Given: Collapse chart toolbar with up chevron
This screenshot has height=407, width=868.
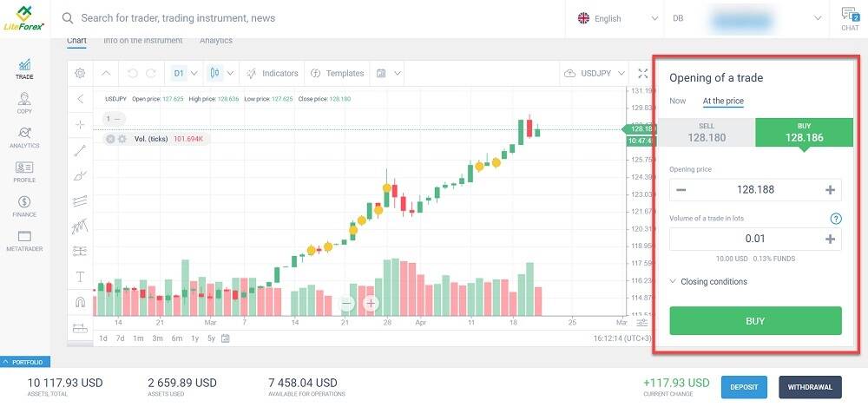Looking at the screenshot, I should pyautogui.click(x=107, y=73).
